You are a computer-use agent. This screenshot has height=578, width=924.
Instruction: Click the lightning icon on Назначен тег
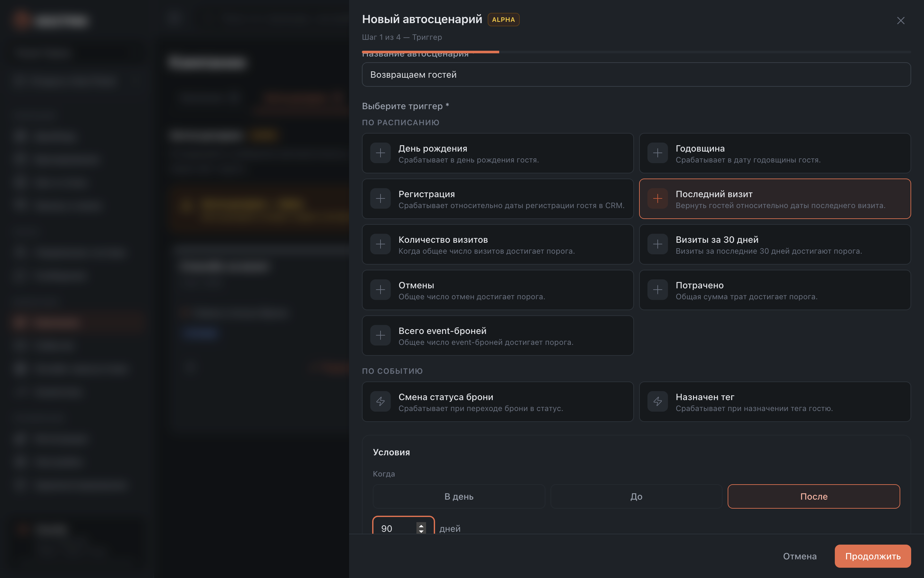pos(657,402)
